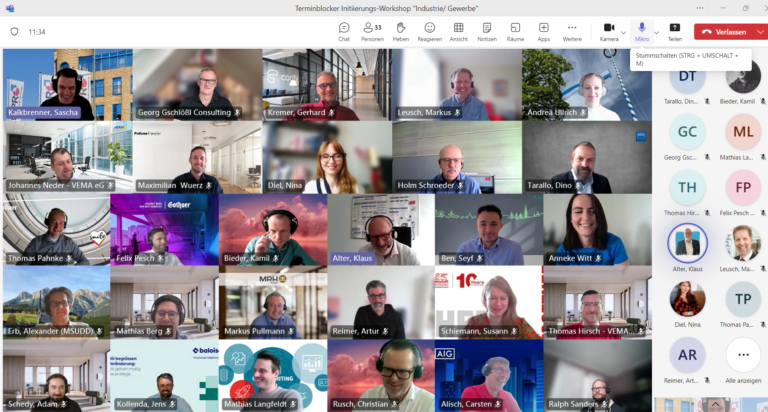Open the dropdown beside the Verlassen button
Viewport: 768px width, 412px height.
point(761,32)
